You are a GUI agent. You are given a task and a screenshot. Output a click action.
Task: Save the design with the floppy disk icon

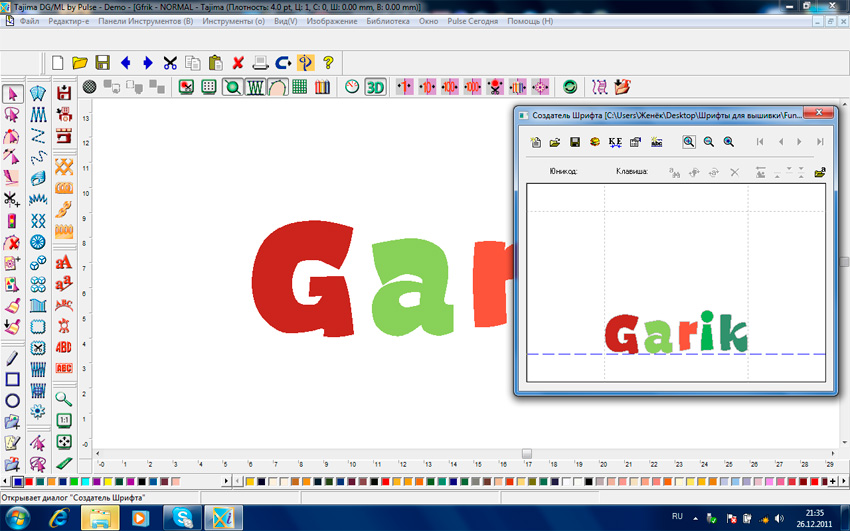(x=102, y=62)
